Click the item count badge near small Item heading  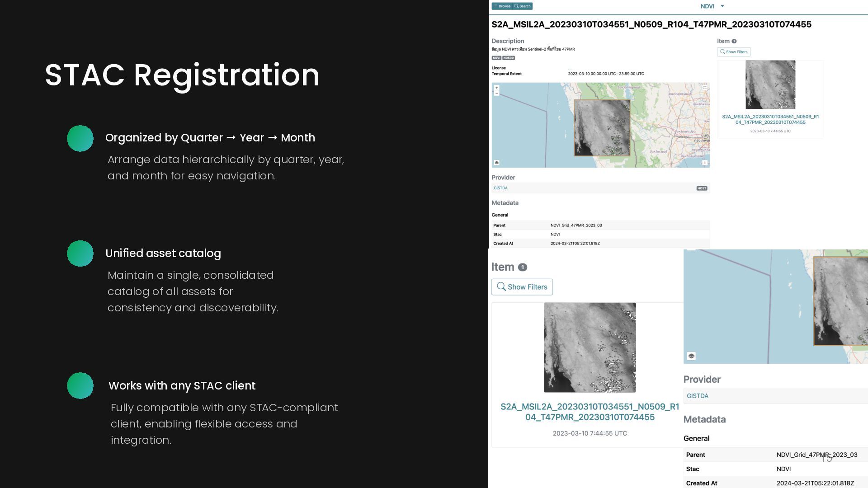pos(734,41)
